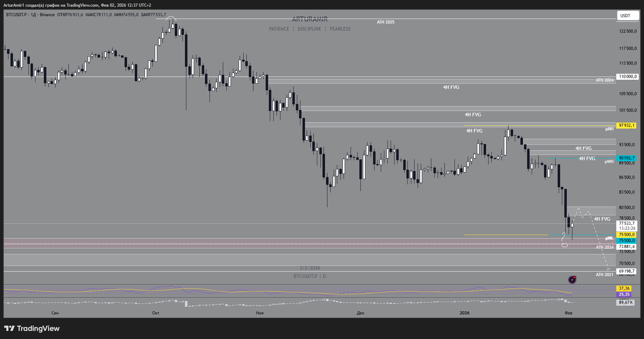Viewport: 644px width, 339px height.
Task: Click the yellow RSI value 37,36
Action: (624, 288)
